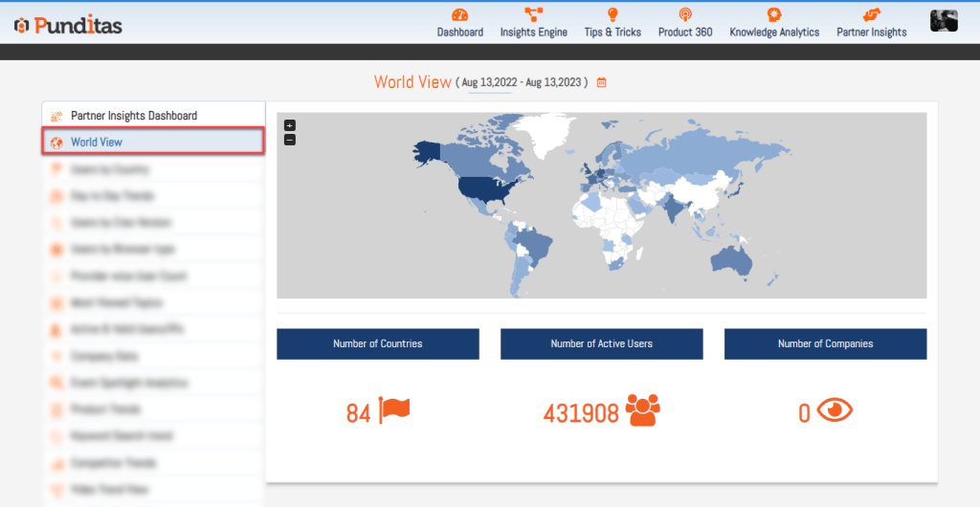Click the Dashboard gauge icon

[459, 14]
